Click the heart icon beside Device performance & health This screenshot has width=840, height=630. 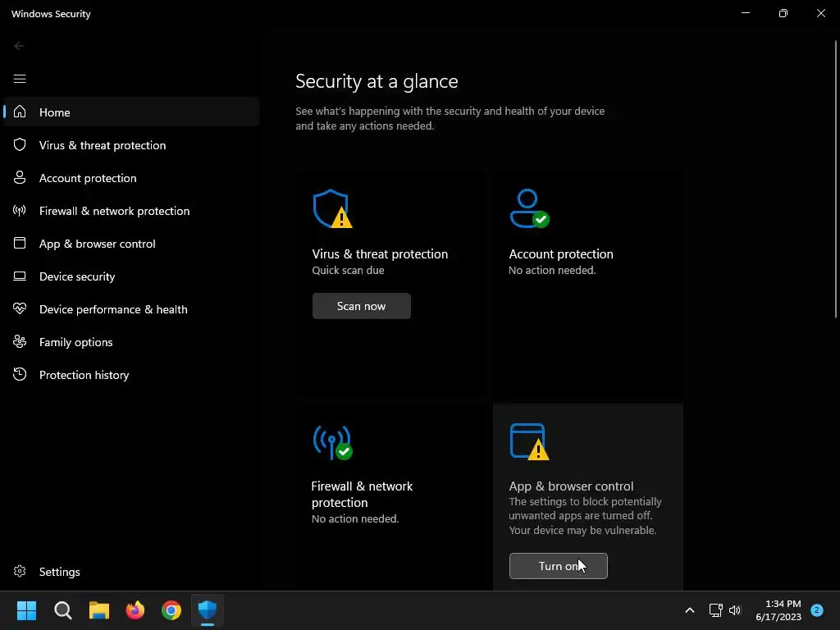coord(20,308)
